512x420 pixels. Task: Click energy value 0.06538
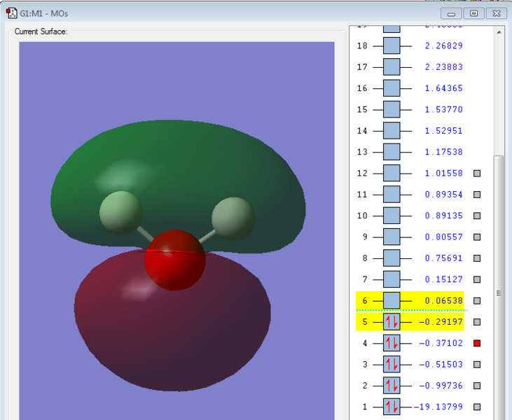tap(443, 301)
